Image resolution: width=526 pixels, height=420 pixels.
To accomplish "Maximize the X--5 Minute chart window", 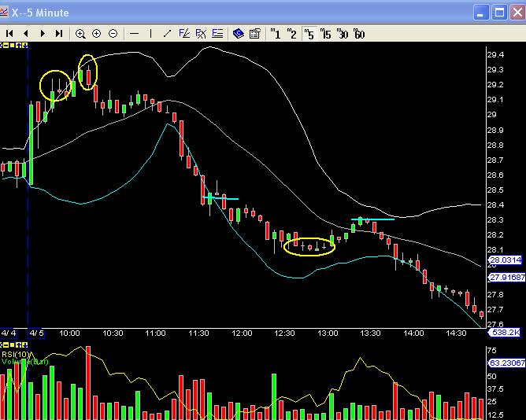I will 499,13.
